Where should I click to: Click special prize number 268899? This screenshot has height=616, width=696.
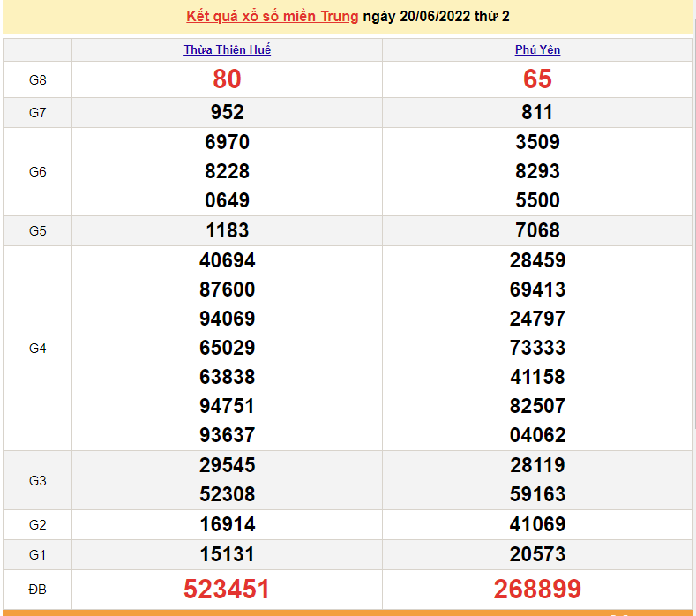tap(537, 589)
